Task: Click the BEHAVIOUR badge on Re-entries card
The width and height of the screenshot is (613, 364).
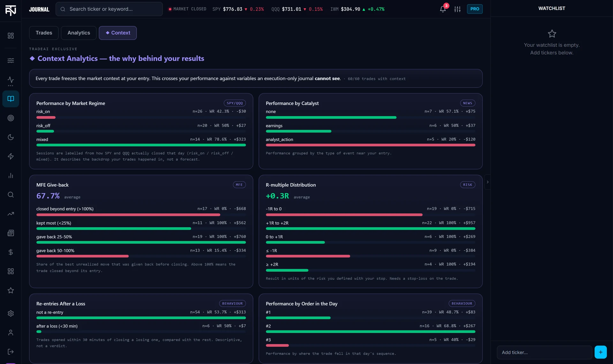Action: (232, 303)
